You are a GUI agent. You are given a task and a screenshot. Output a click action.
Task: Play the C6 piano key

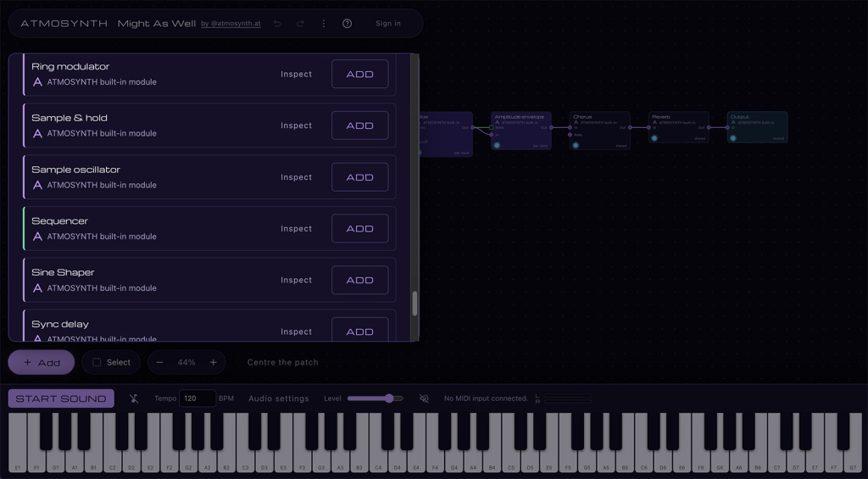644,460
